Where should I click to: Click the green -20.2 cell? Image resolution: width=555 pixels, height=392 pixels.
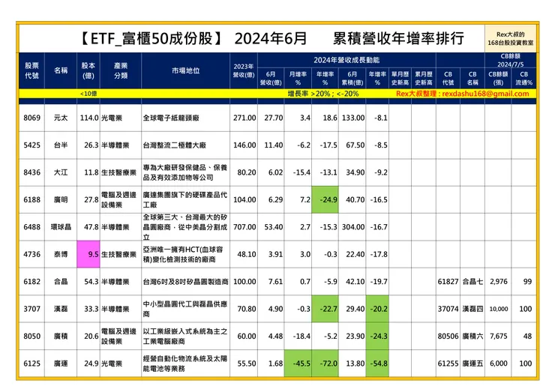point(378,309)
